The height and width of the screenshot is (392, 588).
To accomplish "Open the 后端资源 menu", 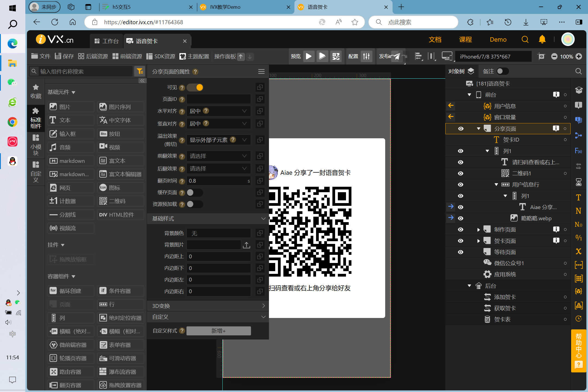I will tap(93, 56).
